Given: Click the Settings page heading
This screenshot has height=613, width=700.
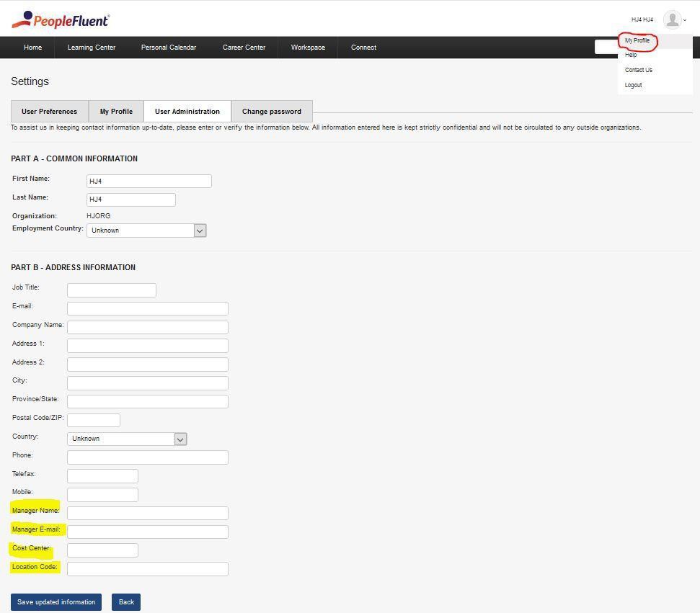Looking at the screenshot, I should click(x=30, y=81).
